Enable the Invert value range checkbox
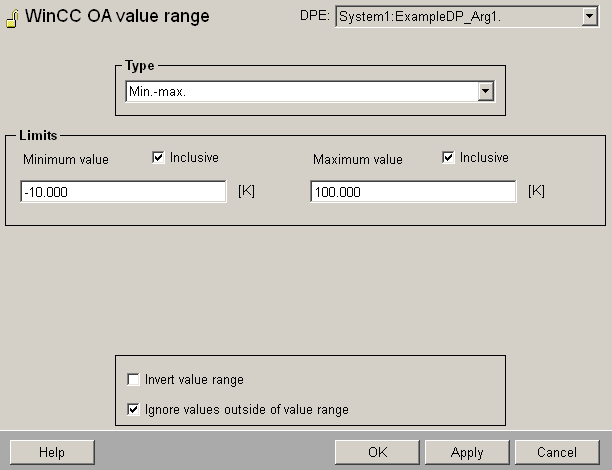The width and height of the screenshot is (612, 470). click(134, 380)
